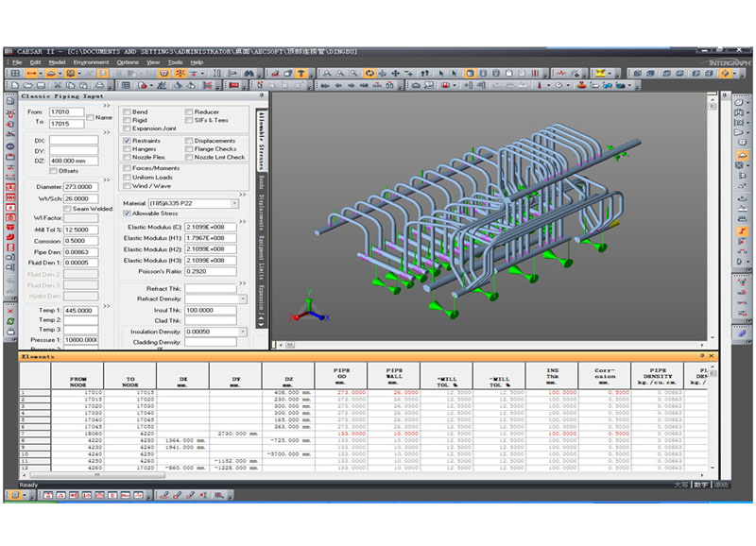
Task: Click the Diameter input field
Action: [x=78, y=186]
